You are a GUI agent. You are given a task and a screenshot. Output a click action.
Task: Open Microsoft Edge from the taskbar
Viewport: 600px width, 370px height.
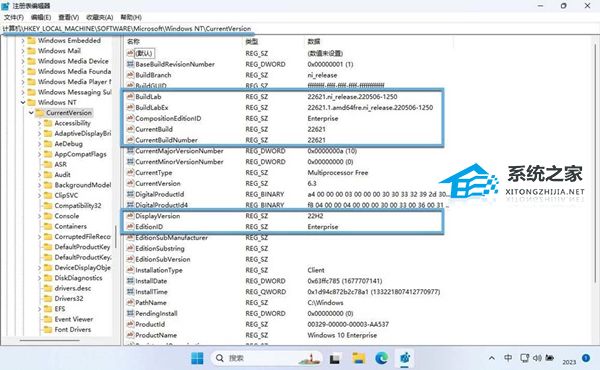(x=382, y=359)
